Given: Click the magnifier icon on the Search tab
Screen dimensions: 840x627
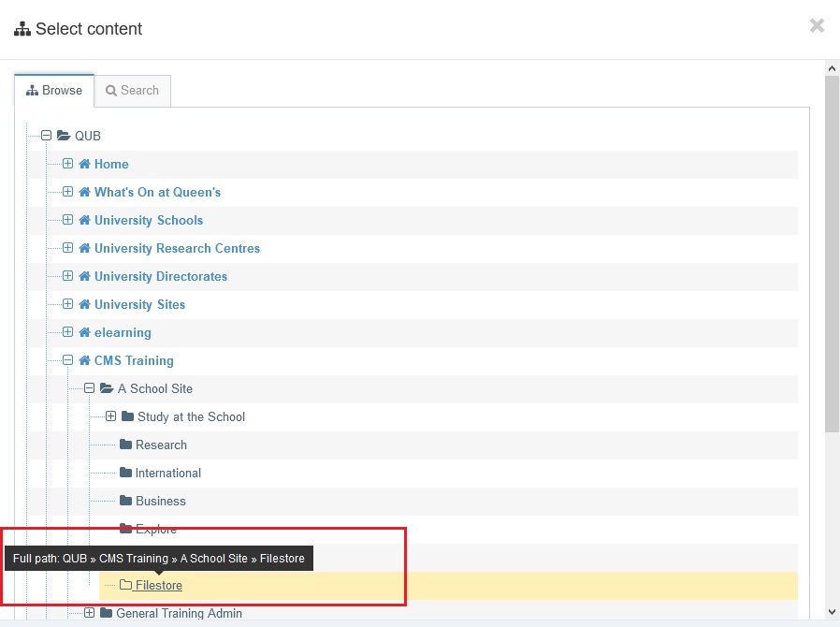Looking at the screenshot, I should (x=110, y=90).
